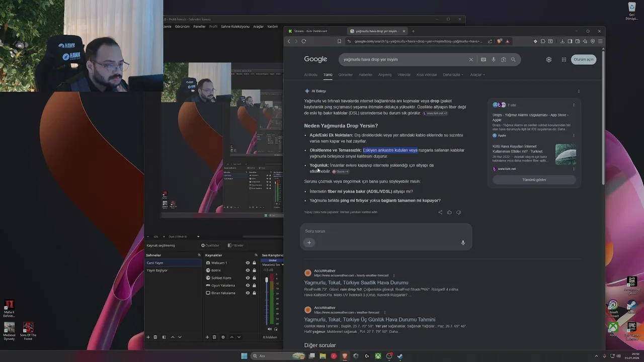
Task: Open AccuWeather Saatlik Hava Durumu link
Action: click(x=356, y=283)
